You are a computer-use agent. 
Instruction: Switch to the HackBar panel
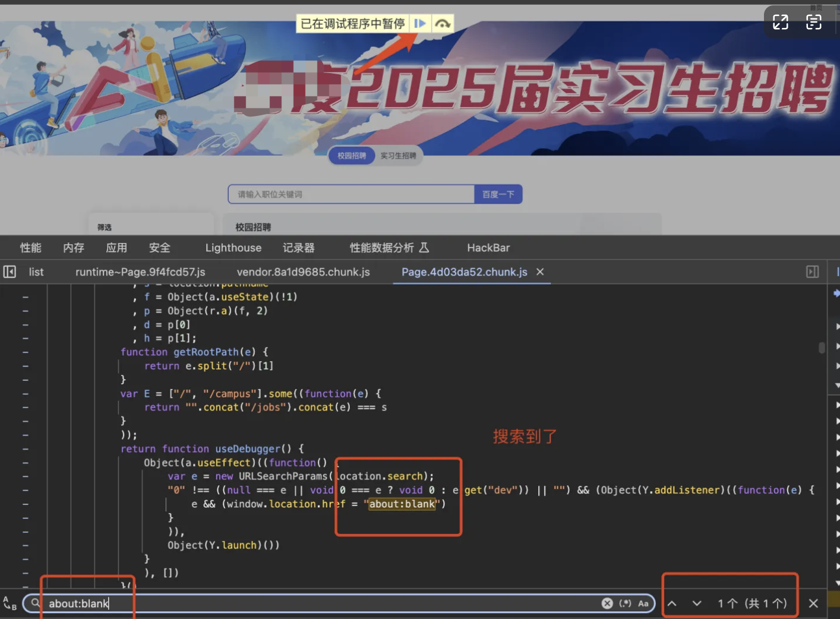pos(488,248)
